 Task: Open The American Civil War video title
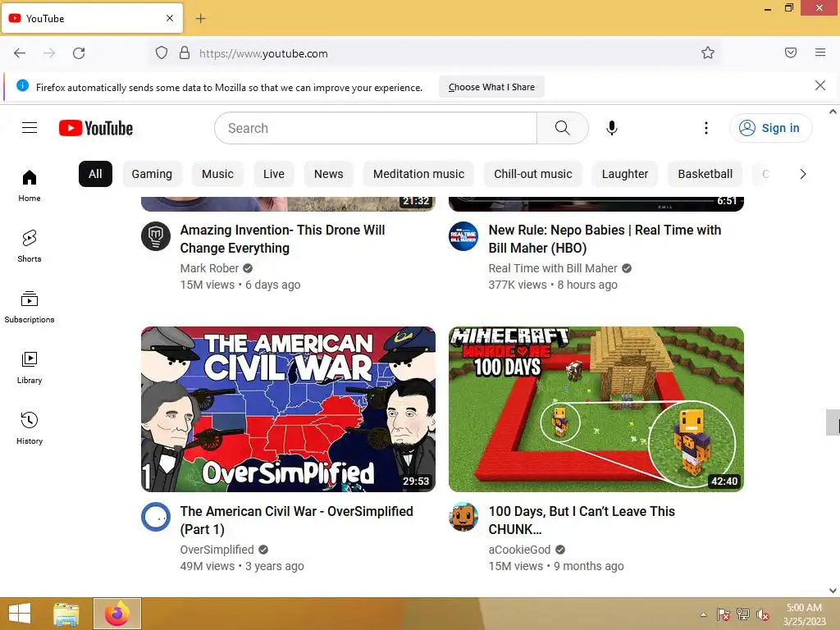point(296,520)
